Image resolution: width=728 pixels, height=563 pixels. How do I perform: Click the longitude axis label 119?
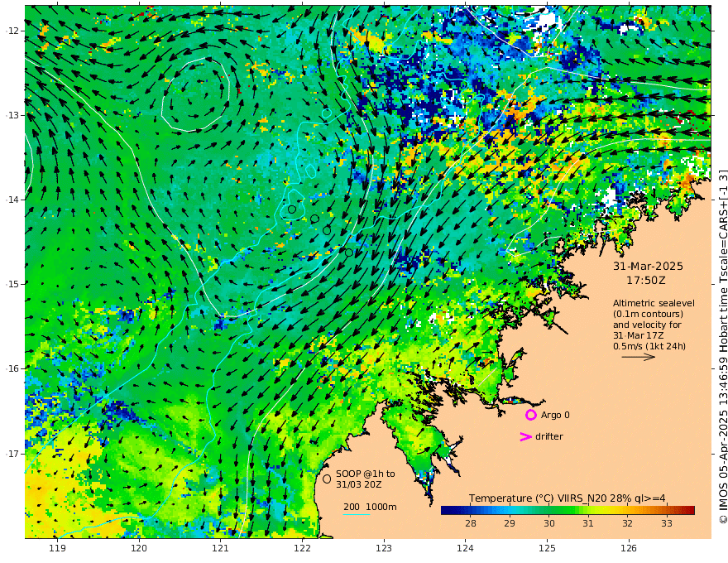(57, 548)
